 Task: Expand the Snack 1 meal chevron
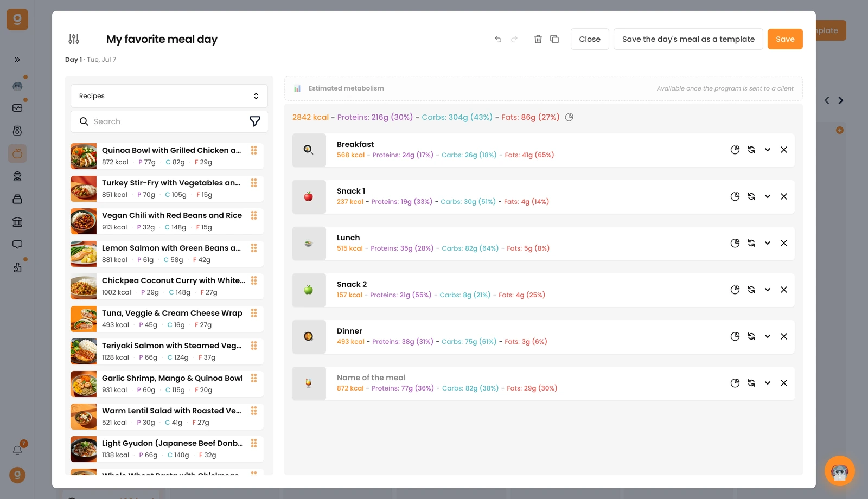coord(768,196)
